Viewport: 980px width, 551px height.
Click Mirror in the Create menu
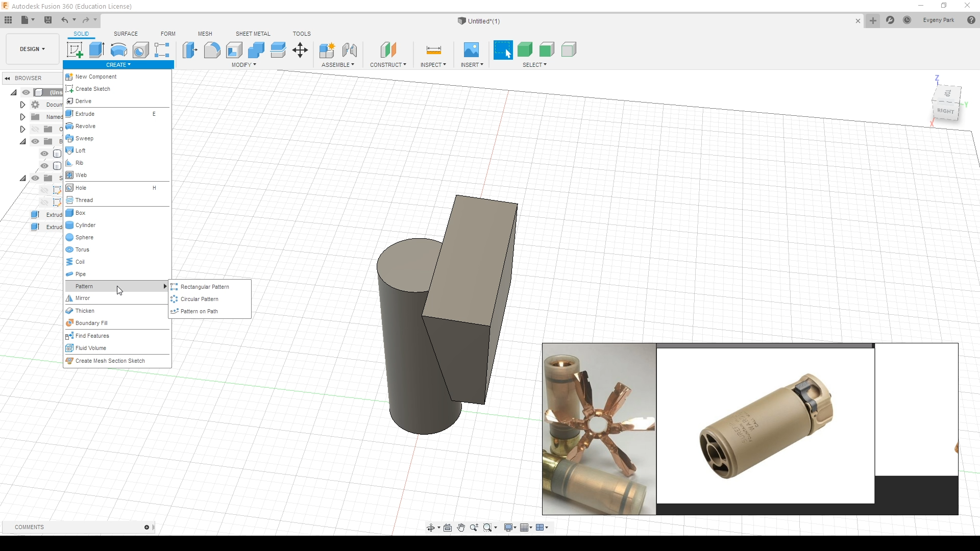pyautogui.click(x=83, y=298)
